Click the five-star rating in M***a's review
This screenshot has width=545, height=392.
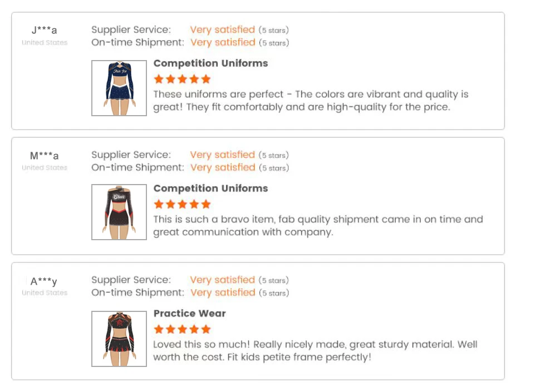click(x=182, y=204)
